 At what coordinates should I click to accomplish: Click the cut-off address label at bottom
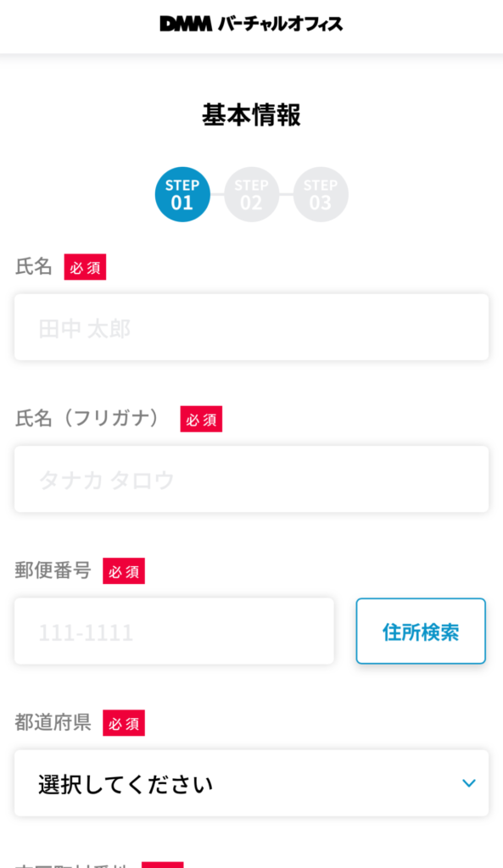72,865
